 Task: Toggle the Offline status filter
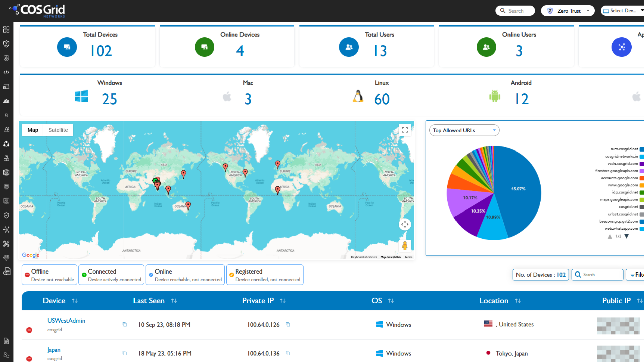50,275
